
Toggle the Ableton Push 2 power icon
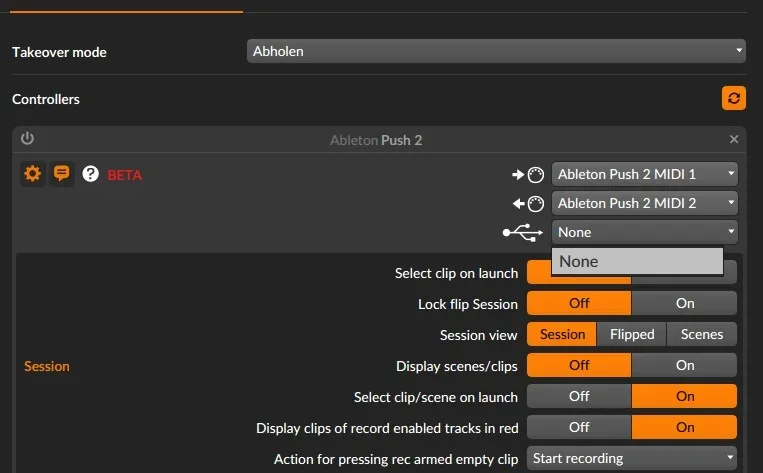pyautogui.click(x=27, y=139)
